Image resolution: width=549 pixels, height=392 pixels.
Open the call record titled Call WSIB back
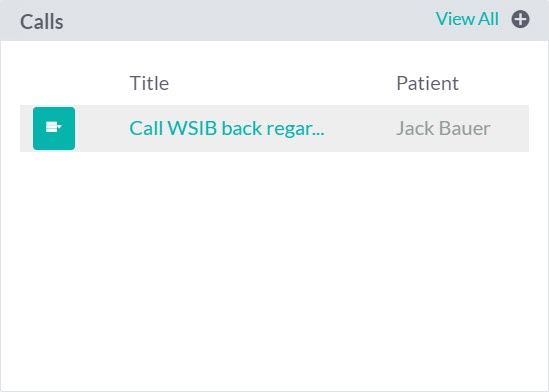(227, 128)
